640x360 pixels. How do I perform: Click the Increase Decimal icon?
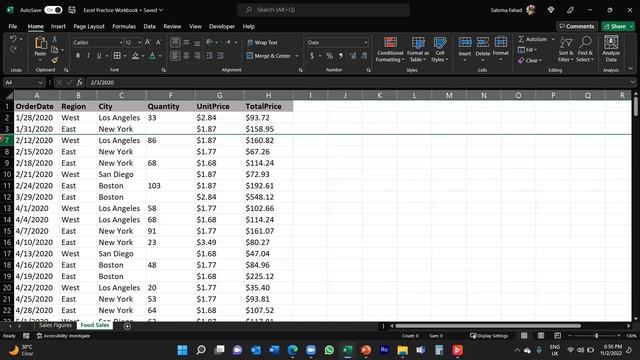tap(353, 56)
